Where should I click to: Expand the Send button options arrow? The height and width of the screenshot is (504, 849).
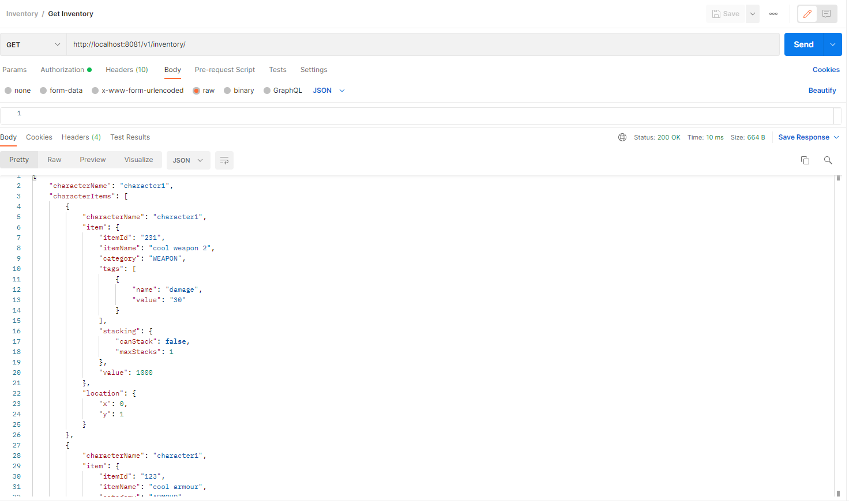833,44
